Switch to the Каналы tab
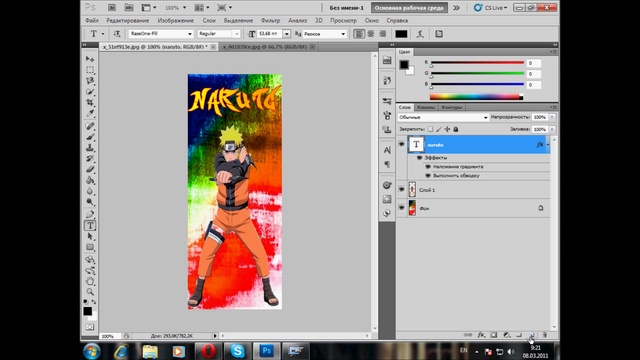The image size is (640, 360). coord(426,107)
